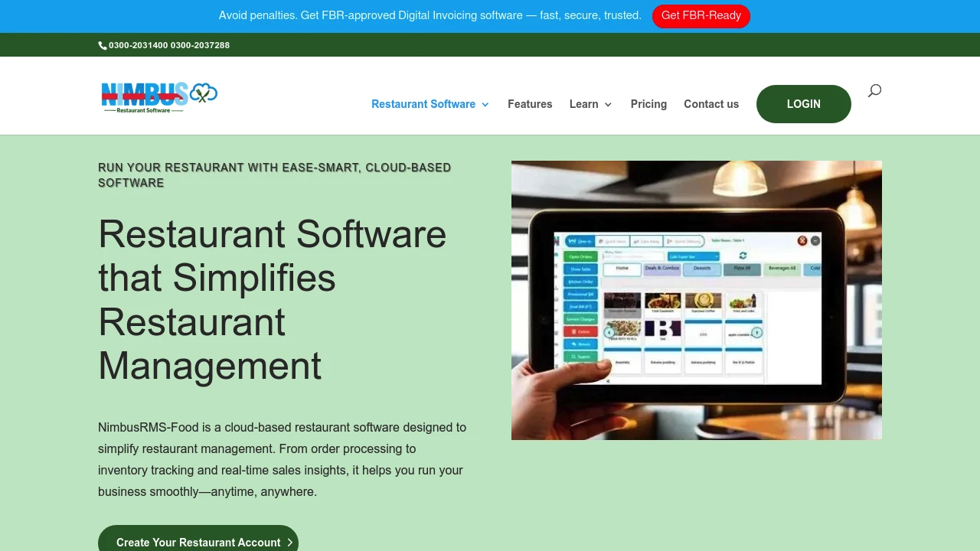
Task: Select the Club Sandwich item thumbnail
Action: point(662,298)
